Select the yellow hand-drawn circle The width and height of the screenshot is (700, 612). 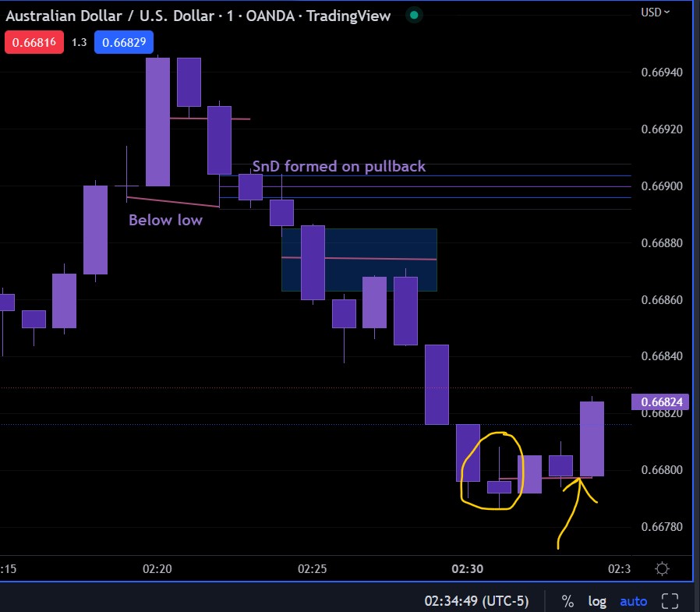[492, 470]
